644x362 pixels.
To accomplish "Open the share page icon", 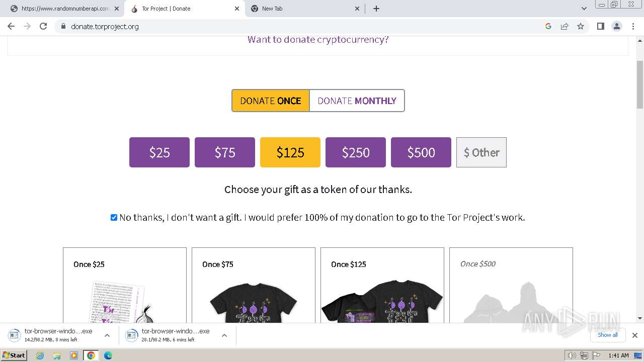I will (565, 26).
